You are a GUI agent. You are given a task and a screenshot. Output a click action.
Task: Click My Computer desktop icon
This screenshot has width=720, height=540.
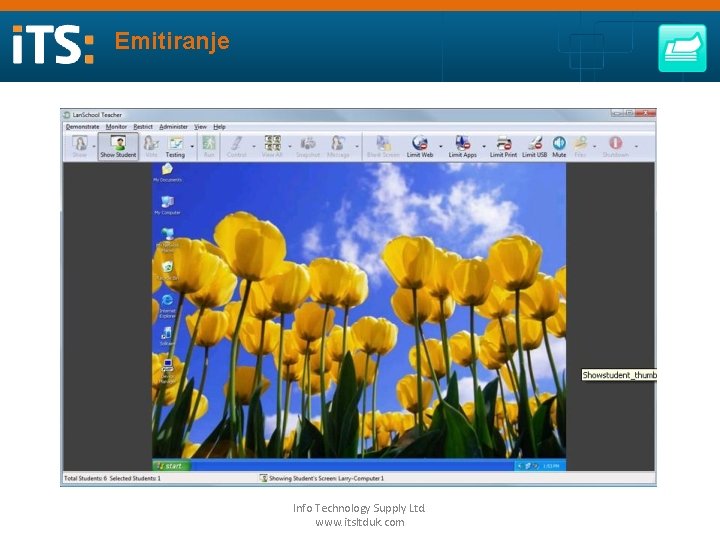167,205
